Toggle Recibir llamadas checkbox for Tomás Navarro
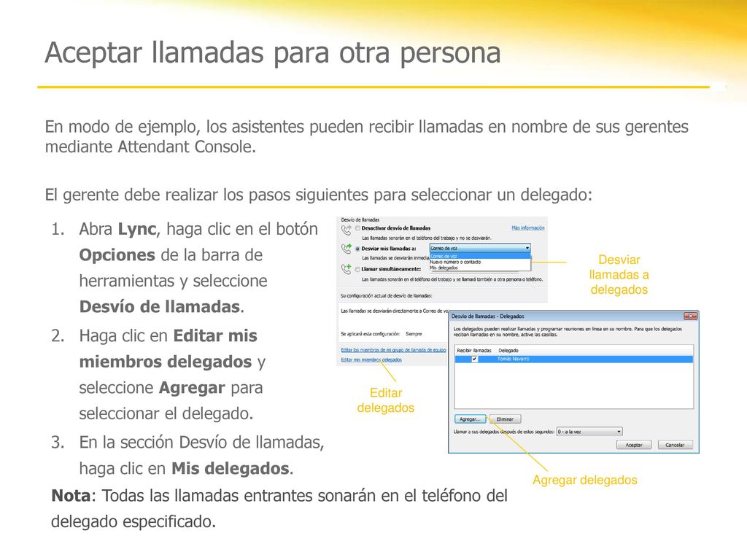The height and width of the screenshot is (560, 747). tap(474, 359)
